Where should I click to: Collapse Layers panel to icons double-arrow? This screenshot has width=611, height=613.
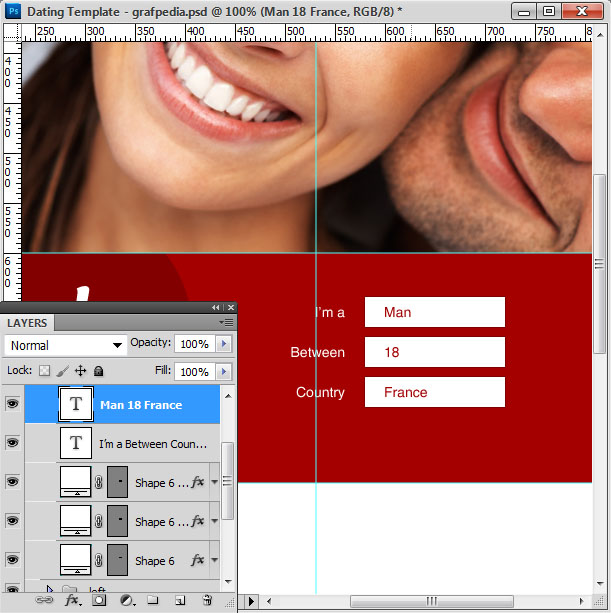coord(215,308)
